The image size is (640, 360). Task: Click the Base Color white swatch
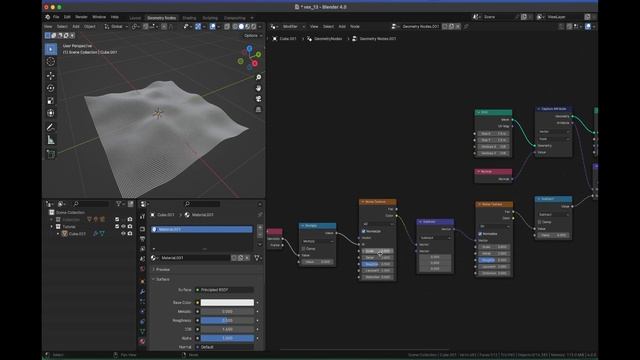pos(227,302)
